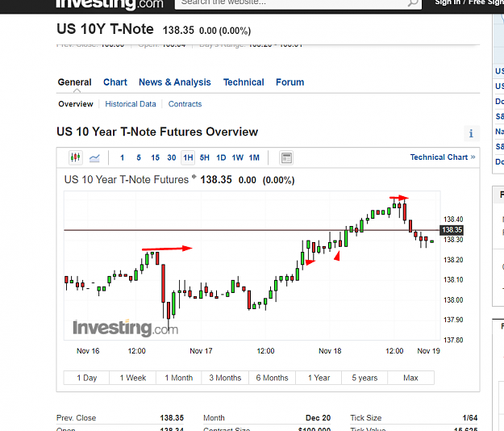Click the 137.80 price axis label
Screen dimensions: 504x431
click(453, 341)
